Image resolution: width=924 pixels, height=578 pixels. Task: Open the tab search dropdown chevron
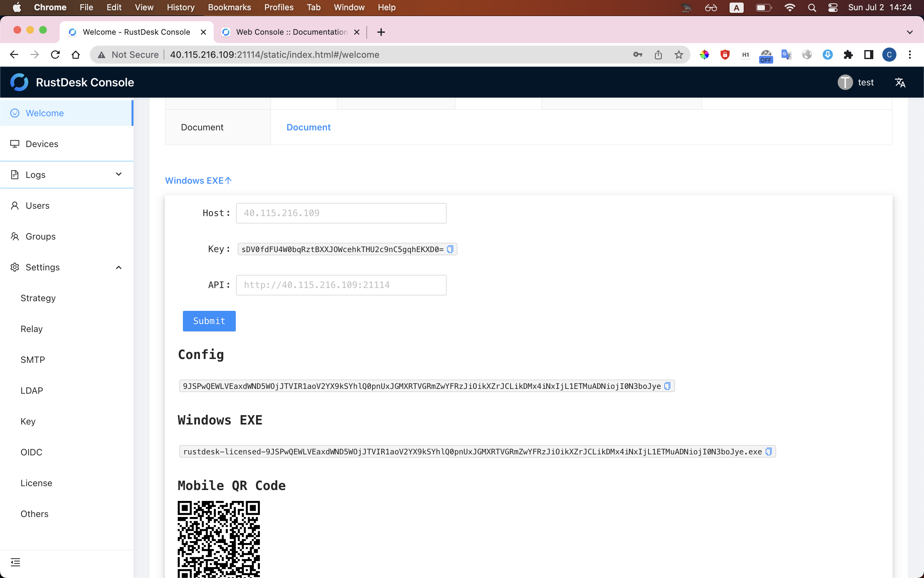pos(910,32)
